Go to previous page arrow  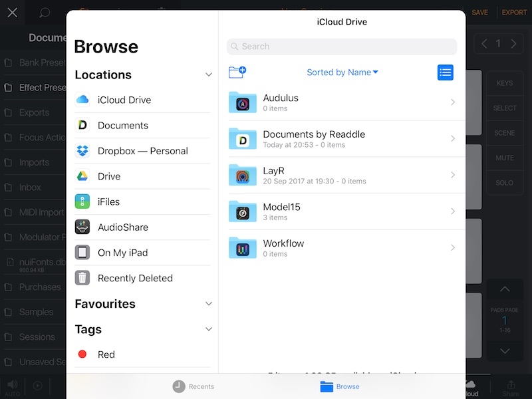click(484, 44)
